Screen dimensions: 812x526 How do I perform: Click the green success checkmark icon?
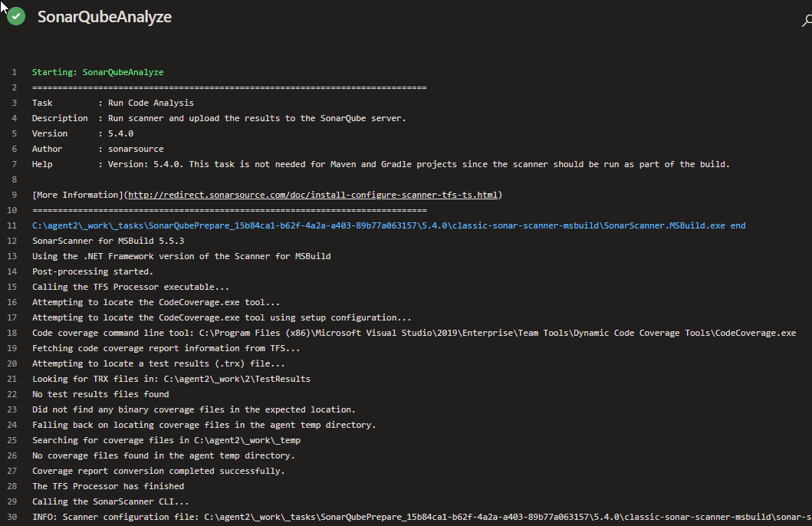16,17
